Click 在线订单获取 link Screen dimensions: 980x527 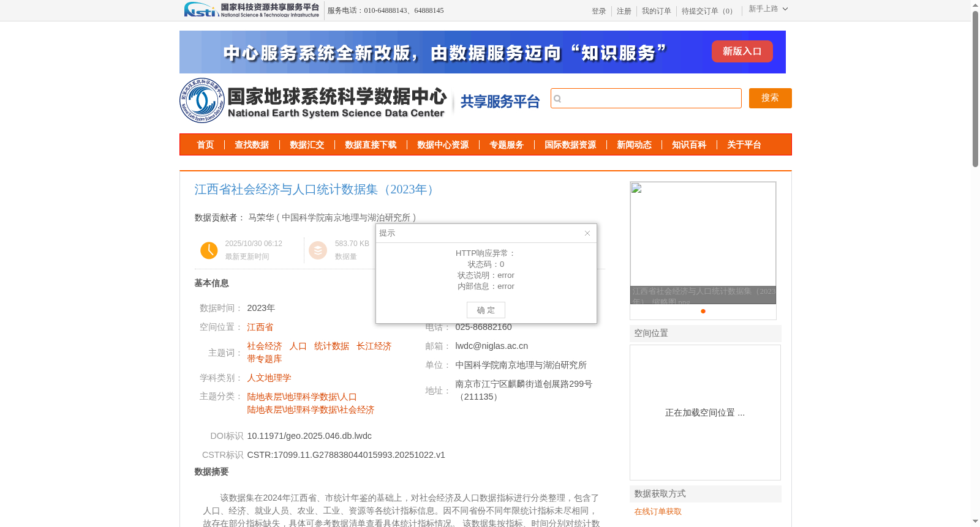point(658,512)
